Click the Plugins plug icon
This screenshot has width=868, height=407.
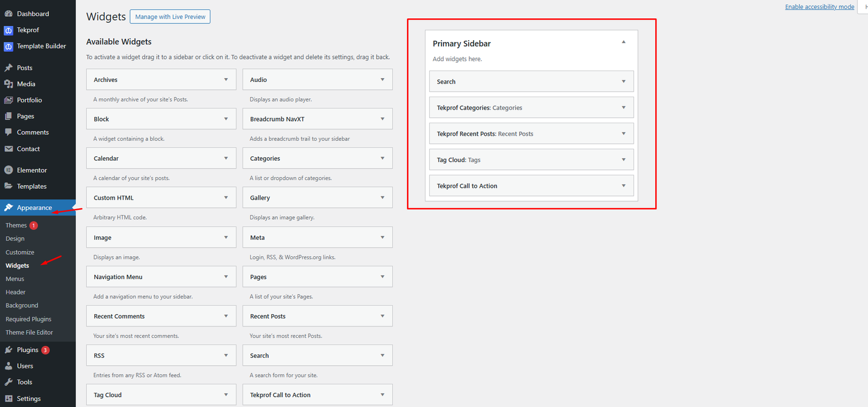point(9,350)
